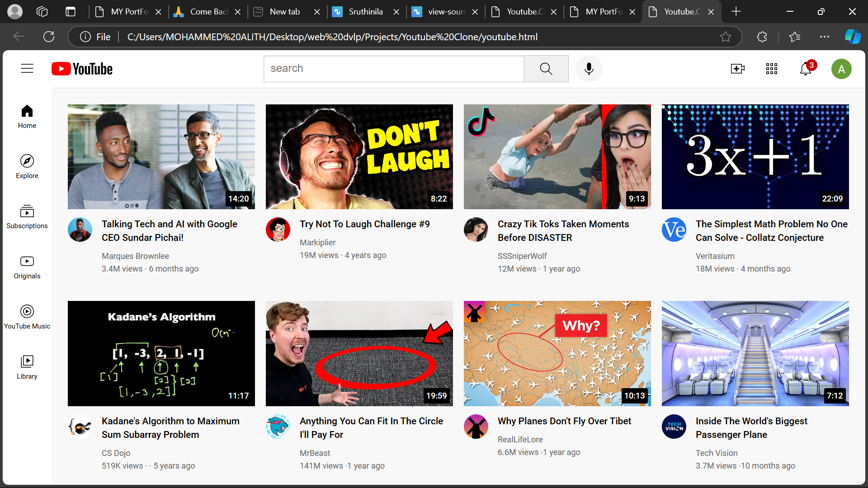Open Subscriptions in sidebar
This screenshot has height=488, width=868.
pos(27,217)
